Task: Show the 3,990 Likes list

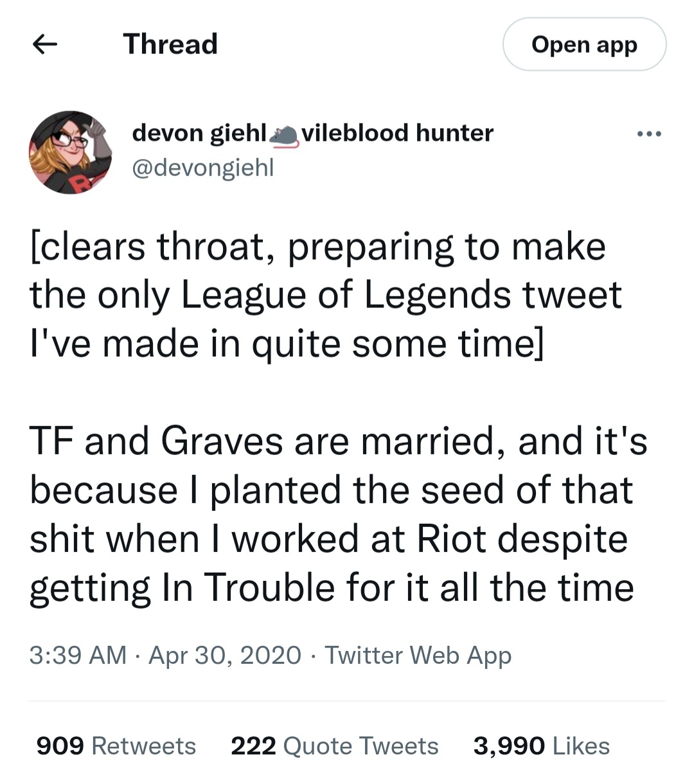Action: [541, 746]
